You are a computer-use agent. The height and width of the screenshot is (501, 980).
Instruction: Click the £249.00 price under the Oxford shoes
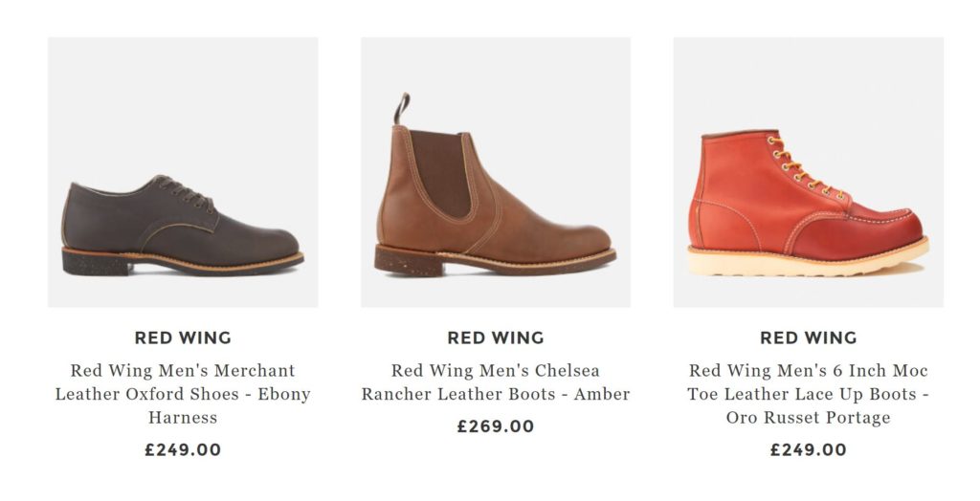183,449
